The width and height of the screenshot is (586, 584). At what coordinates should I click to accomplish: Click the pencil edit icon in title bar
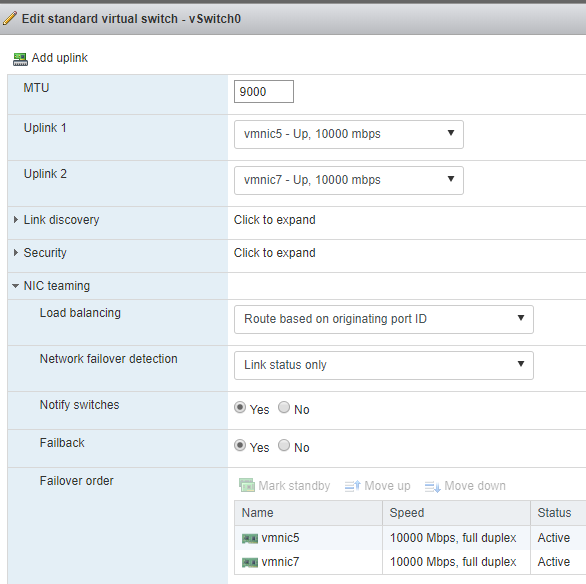pyautogui.click(x=10, y=18)
